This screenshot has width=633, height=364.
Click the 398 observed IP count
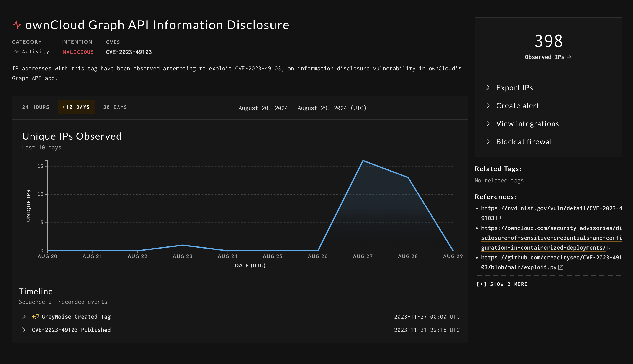point(548,41)
